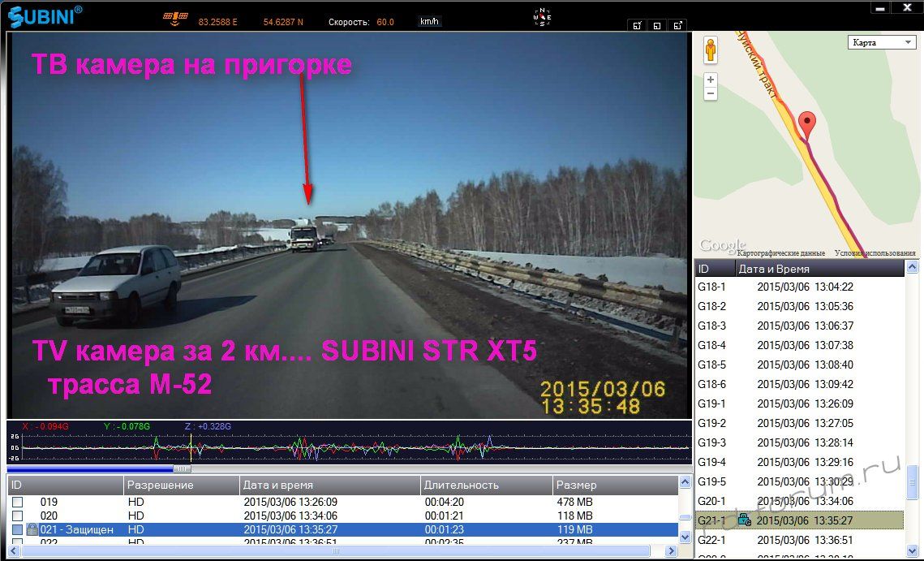
Task: Click the lock icon on file 021
Action: click(x=32, y=529)
